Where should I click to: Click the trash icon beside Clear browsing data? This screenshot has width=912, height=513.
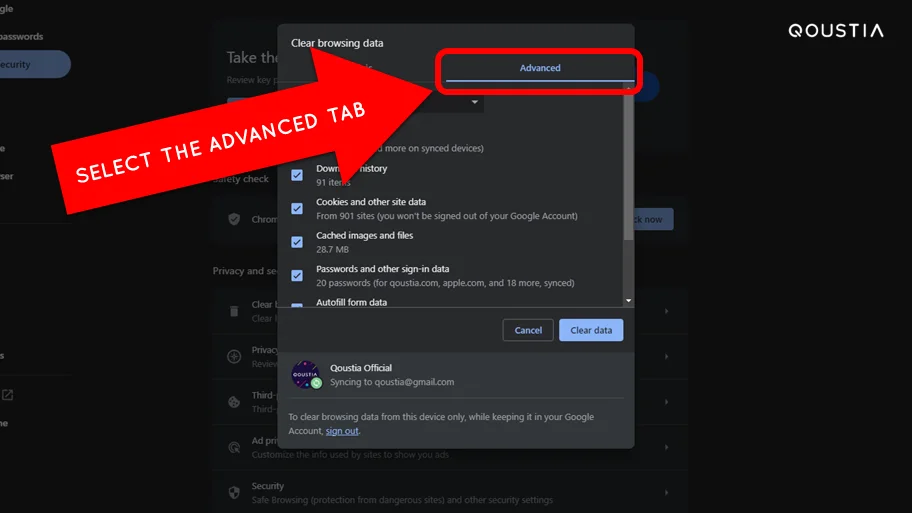pos(234,311)
